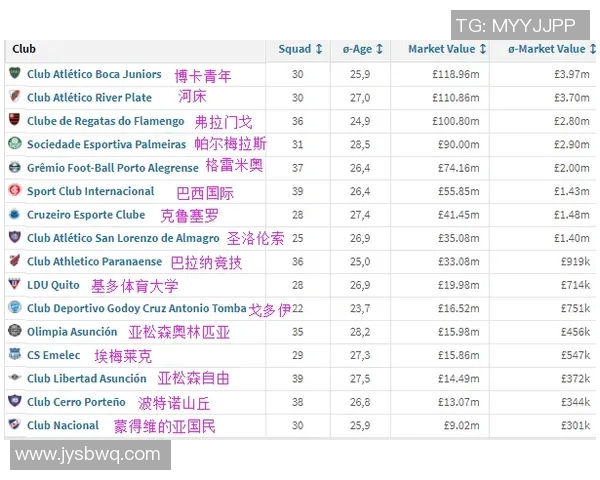This screenshot has height=480, width=600.
Task: Sort table by Market Value column
Action: pos(447,49)
